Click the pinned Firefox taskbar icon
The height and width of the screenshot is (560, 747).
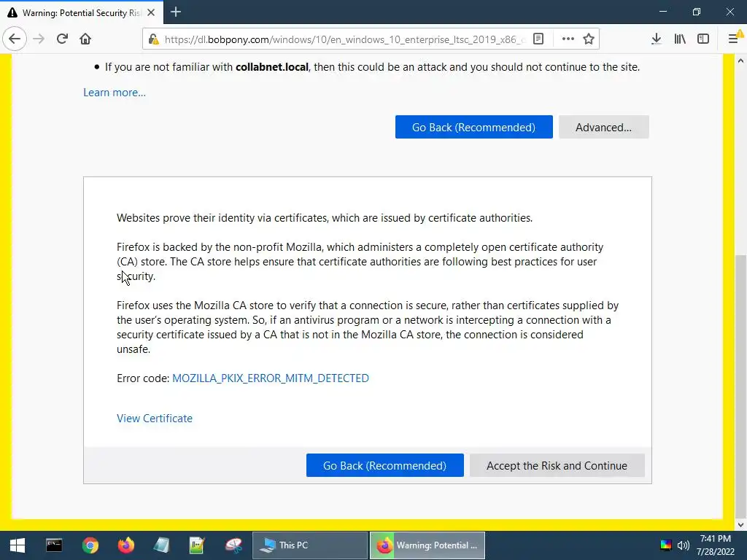(x=125, y=545)
